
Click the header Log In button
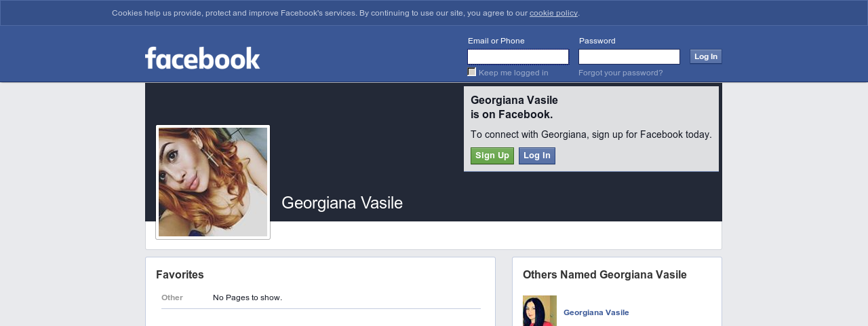tap(706, 56)
